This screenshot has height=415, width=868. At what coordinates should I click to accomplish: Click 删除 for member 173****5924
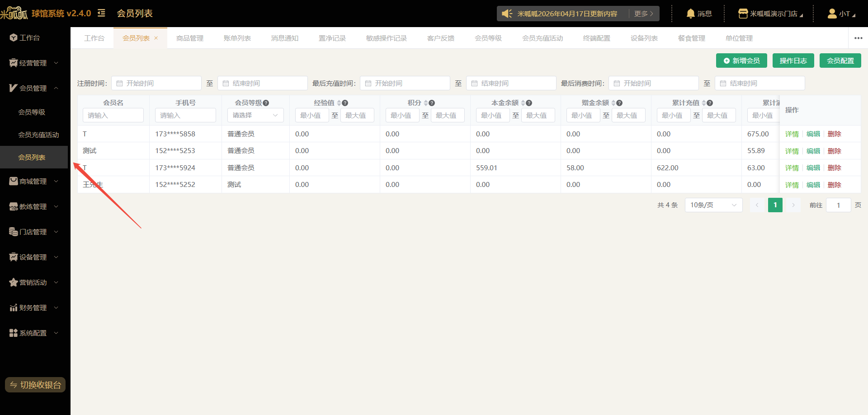click(834, 168)
